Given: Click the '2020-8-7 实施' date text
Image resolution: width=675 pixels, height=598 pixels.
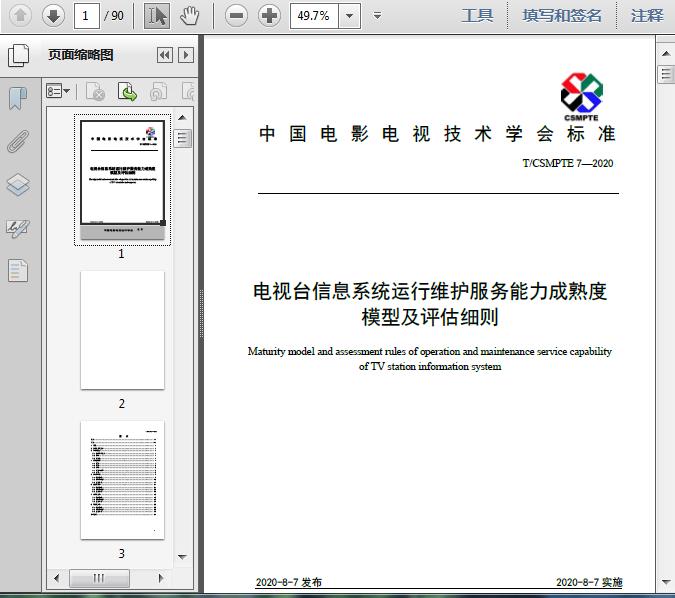Looking at the screenshot, I should pos(589,582).
